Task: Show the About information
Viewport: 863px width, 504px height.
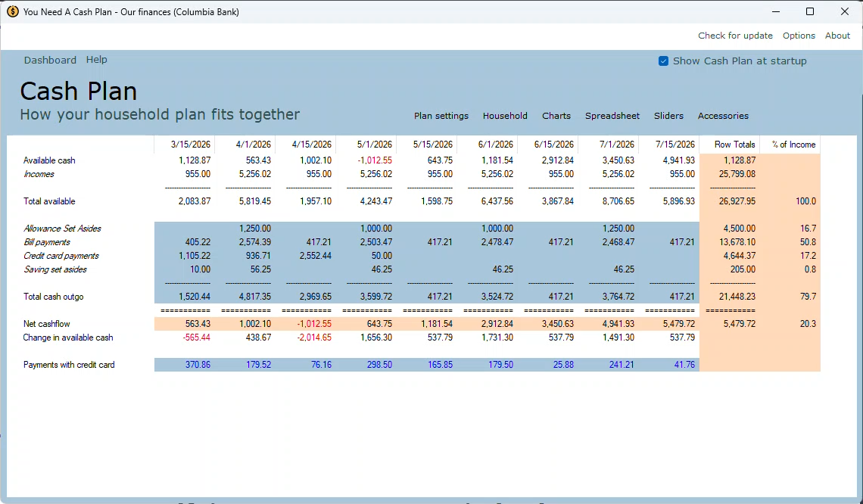Action: 837,36
